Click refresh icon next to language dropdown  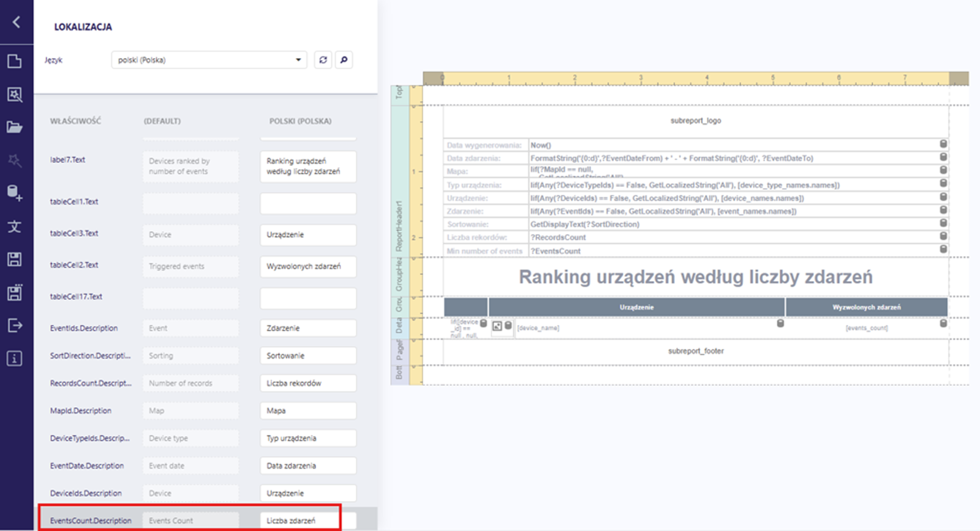(x=323, y=60)
